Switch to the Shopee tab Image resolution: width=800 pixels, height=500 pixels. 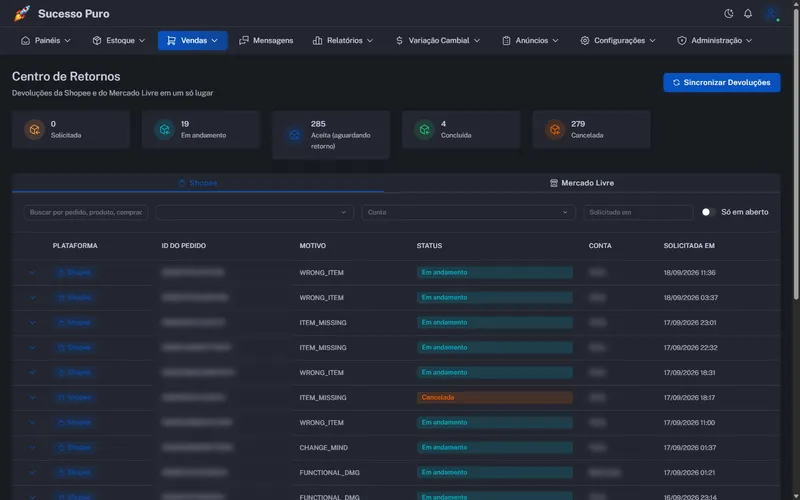click(198, 183)
